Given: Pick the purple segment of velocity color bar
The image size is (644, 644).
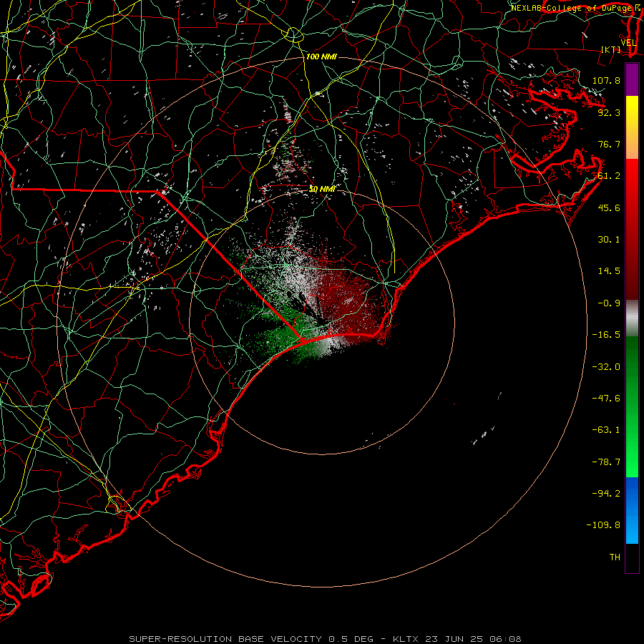Looking at the screenshot, I should 632,79.
